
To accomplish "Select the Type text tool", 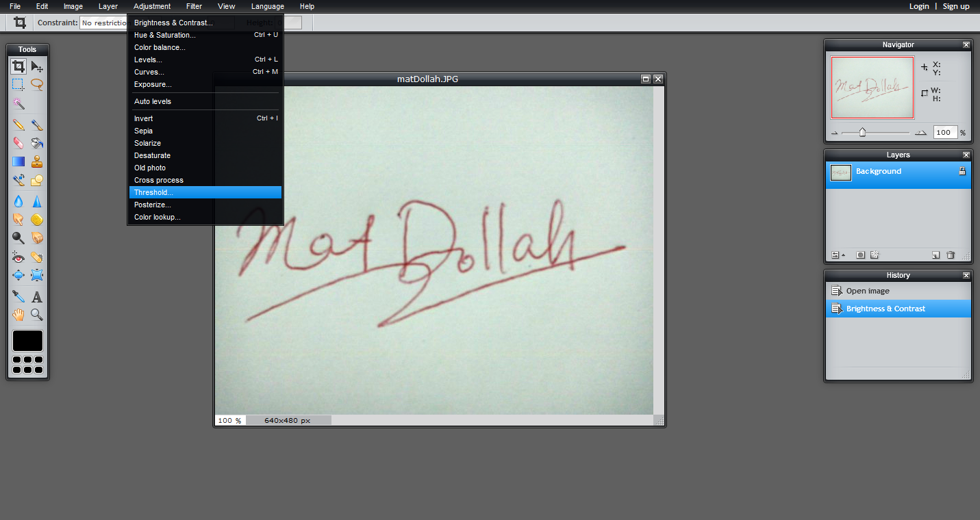I will (37, 297).
